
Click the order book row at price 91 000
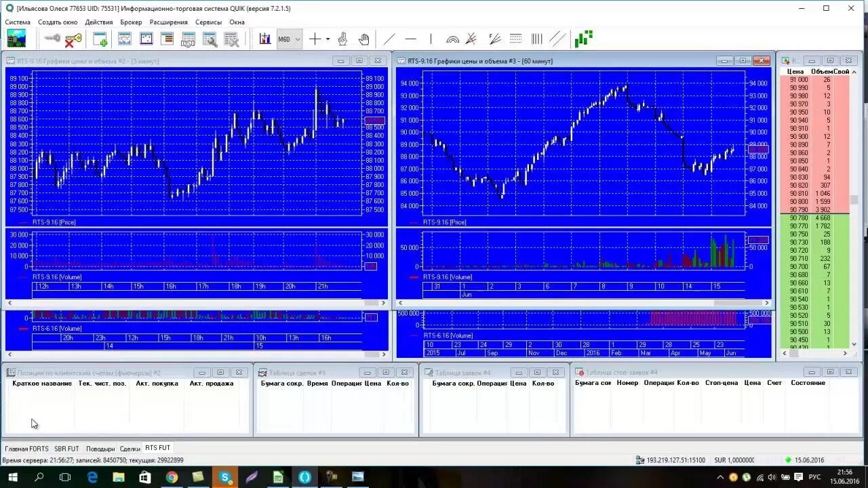point(814,80)
